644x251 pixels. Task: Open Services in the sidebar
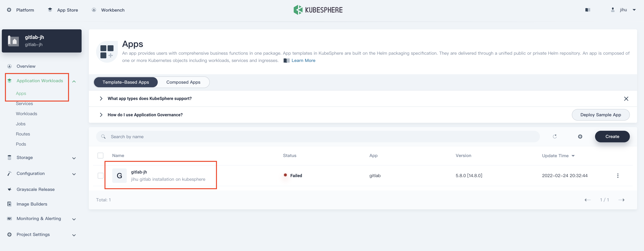click(24, 103)
